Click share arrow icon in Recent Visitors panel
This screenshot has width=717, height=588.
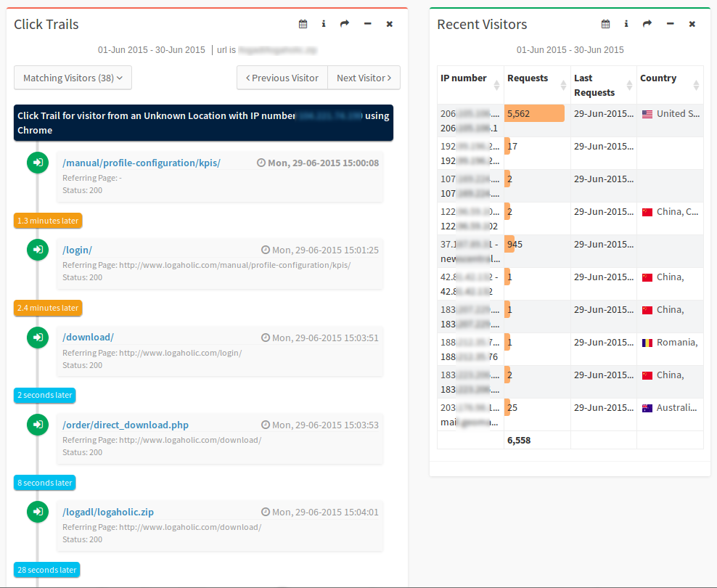coord(647,24)
